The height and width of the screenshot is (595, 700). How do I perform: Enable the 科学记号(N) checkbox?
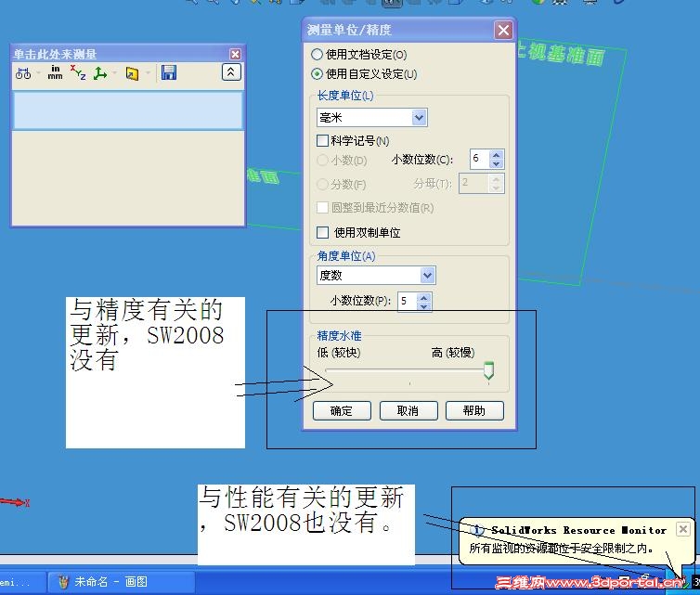coord(322,140)
